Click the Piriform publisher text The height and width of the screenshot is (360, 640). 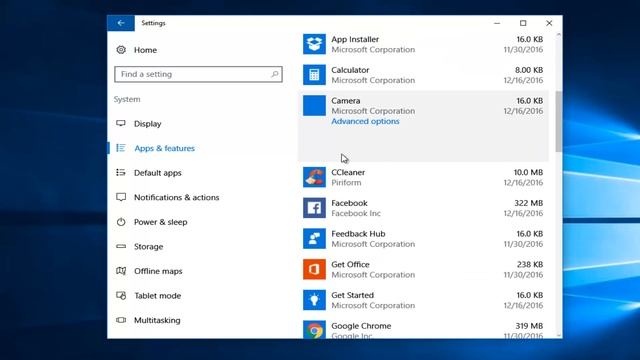(346, 182)
